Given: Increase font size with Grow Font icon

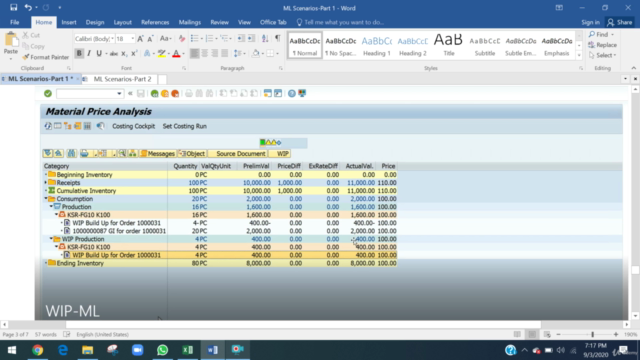Looking at the screenshot, I should (x=140, y=39).
